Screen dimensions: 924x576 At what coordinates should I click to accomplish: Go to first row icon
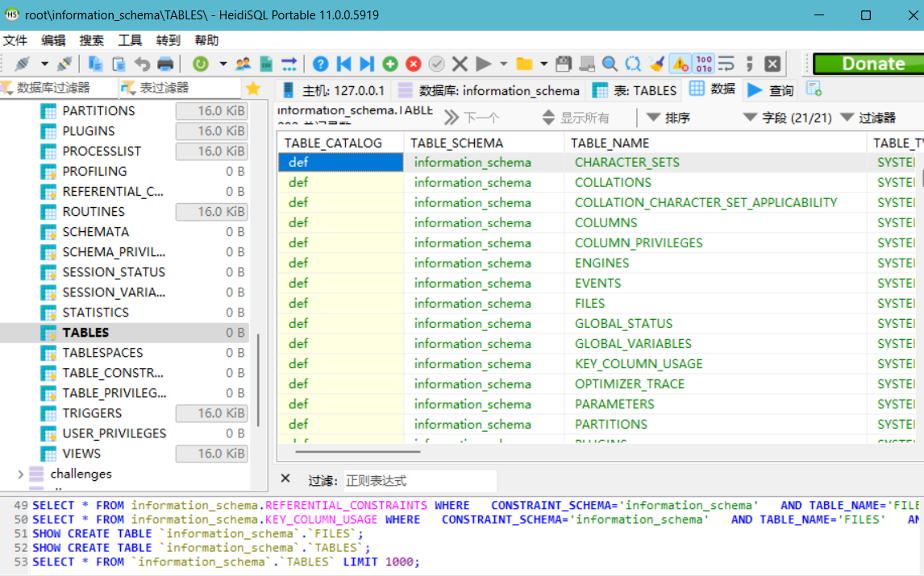(x=344, y=64)
